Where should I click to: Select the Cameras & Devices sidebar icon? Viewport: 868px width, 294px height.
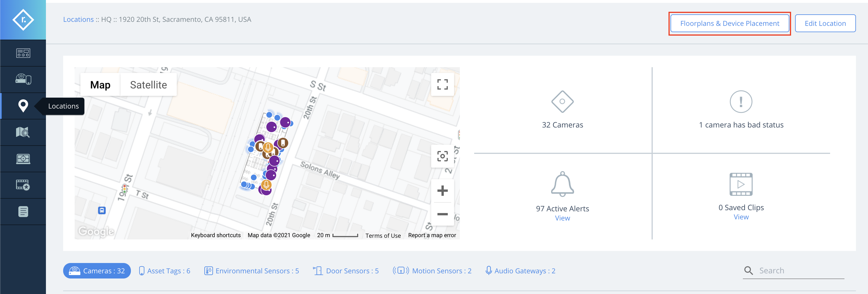[x=23, y=79]
